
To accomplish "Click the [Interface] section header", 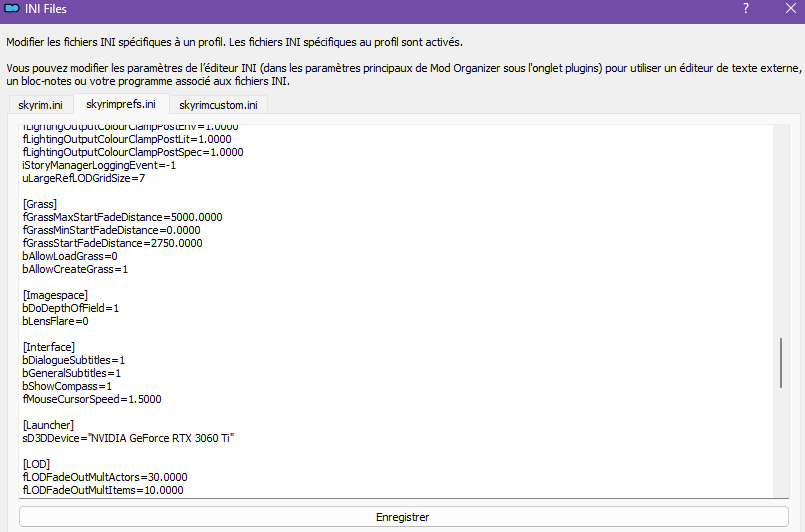I will tap(49, 347).
